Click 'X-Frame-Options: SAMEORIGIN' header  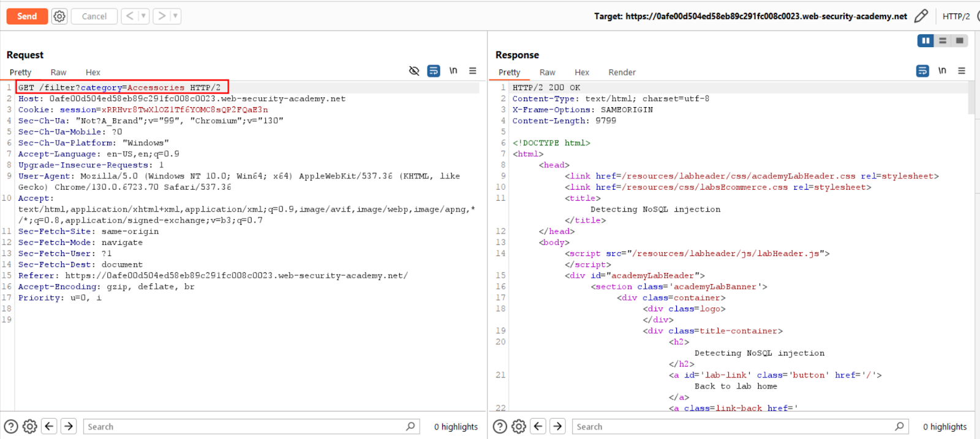click(x=582, y=110)
